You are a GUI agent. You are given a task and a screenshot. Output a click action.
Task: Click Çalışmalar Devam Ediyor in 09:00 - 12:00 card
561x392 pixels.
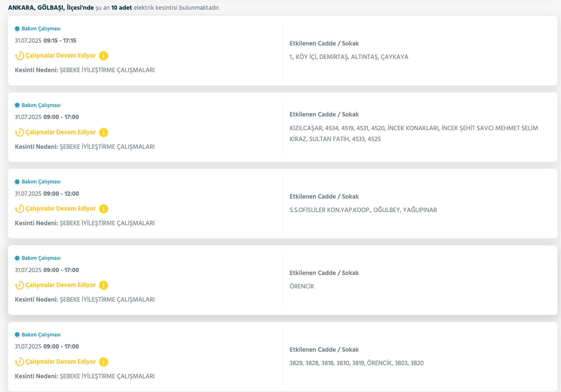(61, 209)
